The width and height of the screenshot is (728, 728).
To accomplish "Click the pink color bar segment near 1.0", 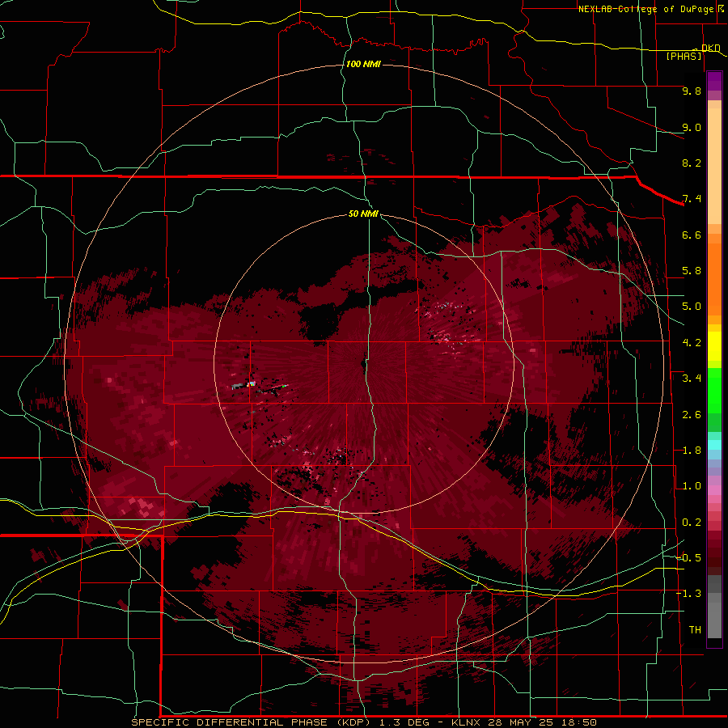I will [x=714, y=490].
